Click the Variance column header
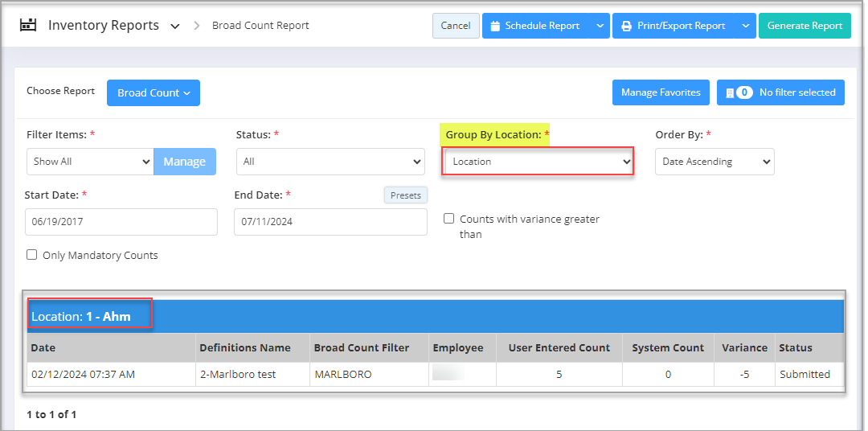The height and width of the screenshot is (431, 868). (743, 348)
